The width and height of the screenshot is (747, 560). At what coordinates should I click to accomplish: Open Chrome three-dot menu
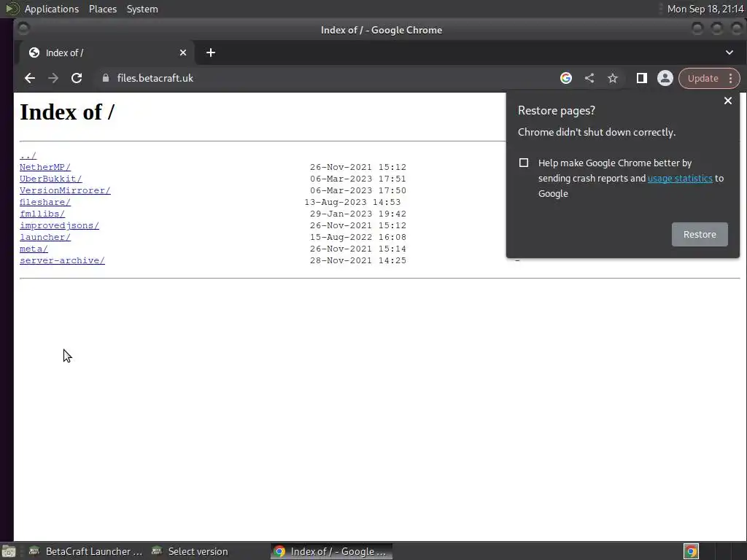pyautogui.click(x=730, y=78)
